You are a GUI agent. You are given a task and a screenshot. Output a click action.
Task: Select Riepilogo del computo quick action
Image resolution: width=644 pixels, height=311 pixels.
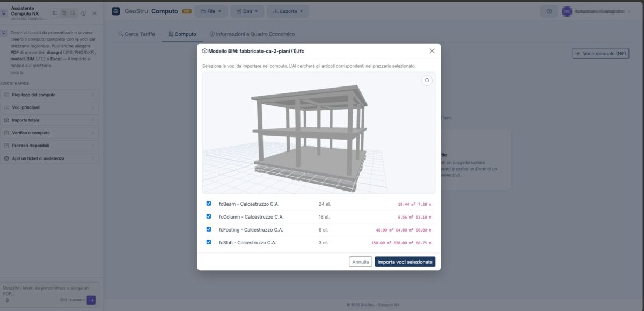pyautogui.click(x=49, y=95)
